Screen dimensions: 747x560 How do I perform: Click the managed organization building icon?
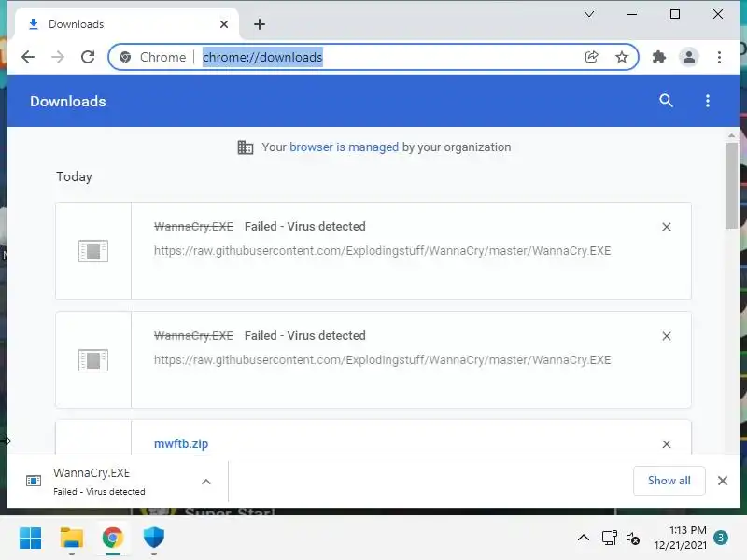(x=246, y=147)
